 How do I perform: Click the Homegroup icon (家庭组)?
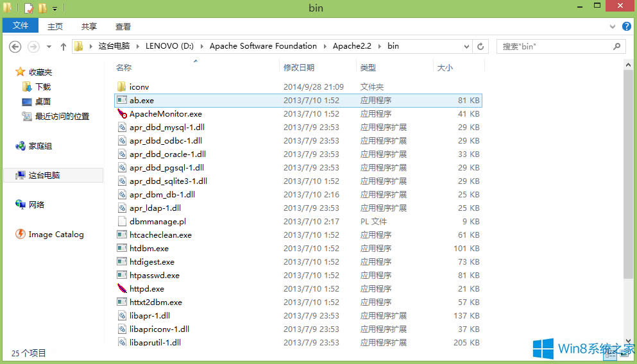tap(21, 145)
